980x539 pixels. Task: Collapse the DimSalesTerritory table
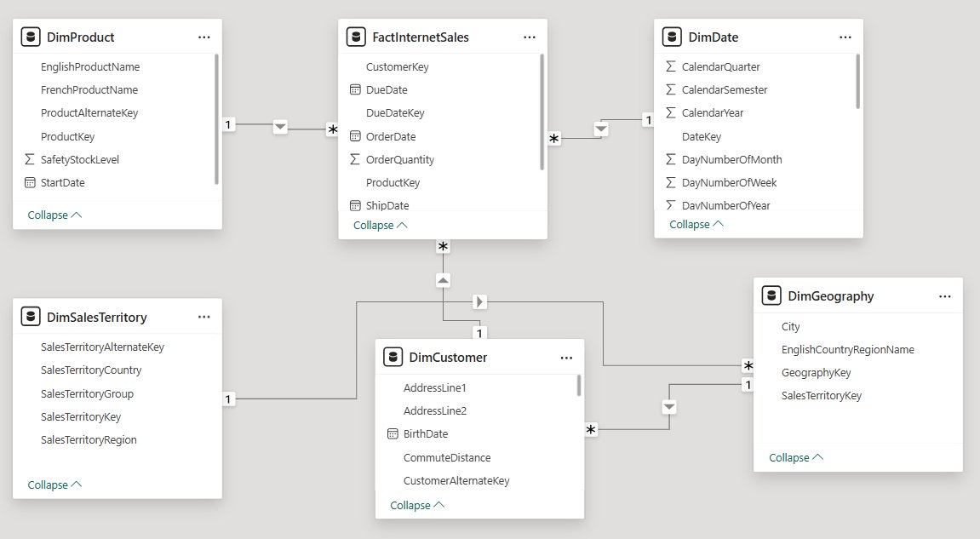tap(54, 485)
